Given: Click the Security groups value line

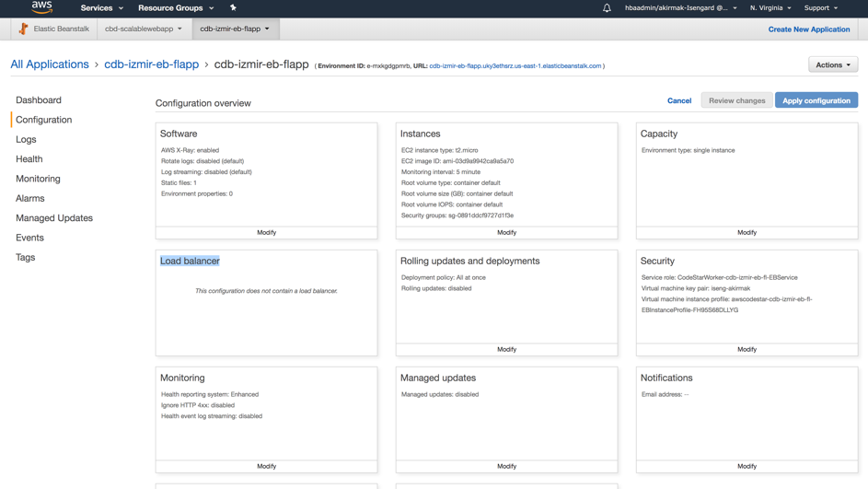Looking at the screenshot, I should click(457, 215).
